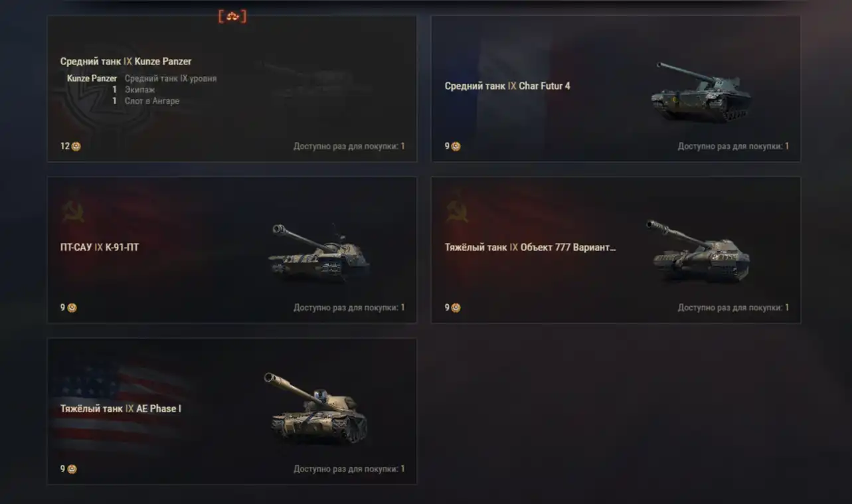
Task: Click the American flag on AE Phase I card
Action: 120,405
